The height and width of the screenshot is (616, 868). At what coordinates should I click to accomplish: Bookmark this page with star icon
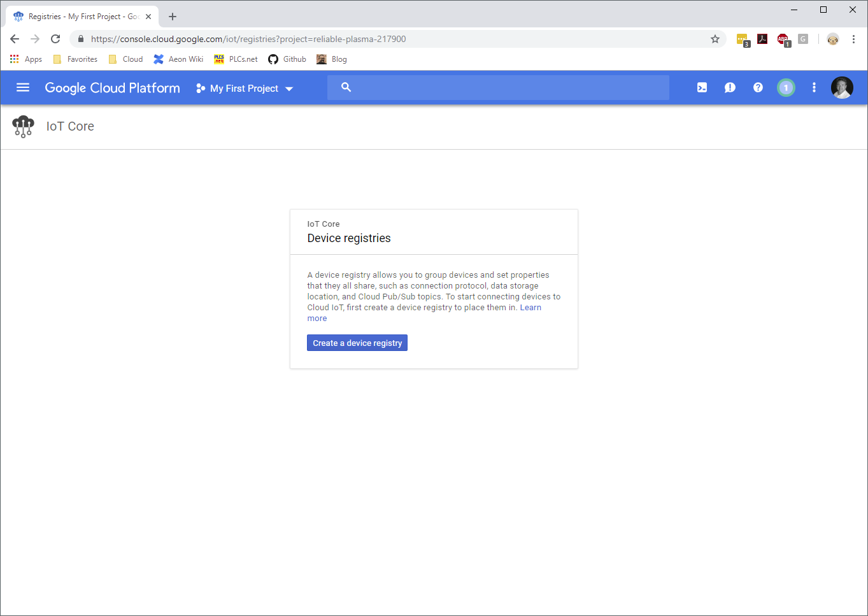[715, 39]
